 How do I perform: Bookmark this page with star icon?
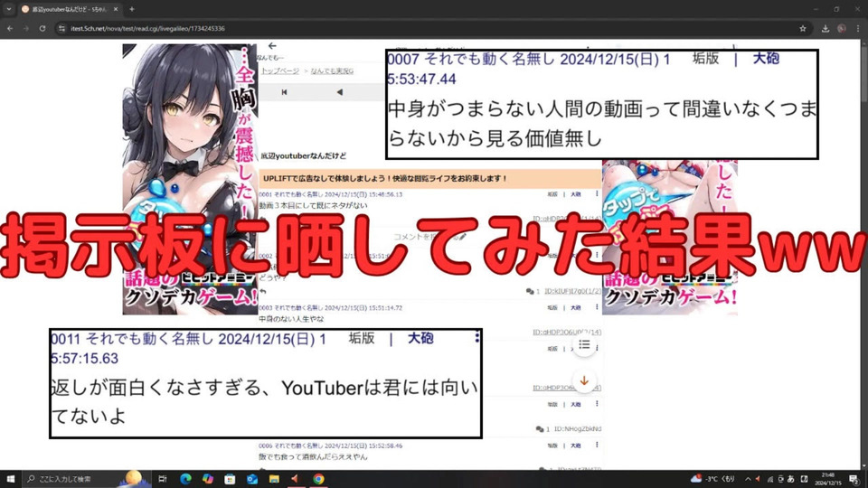(x=803, y=28)
